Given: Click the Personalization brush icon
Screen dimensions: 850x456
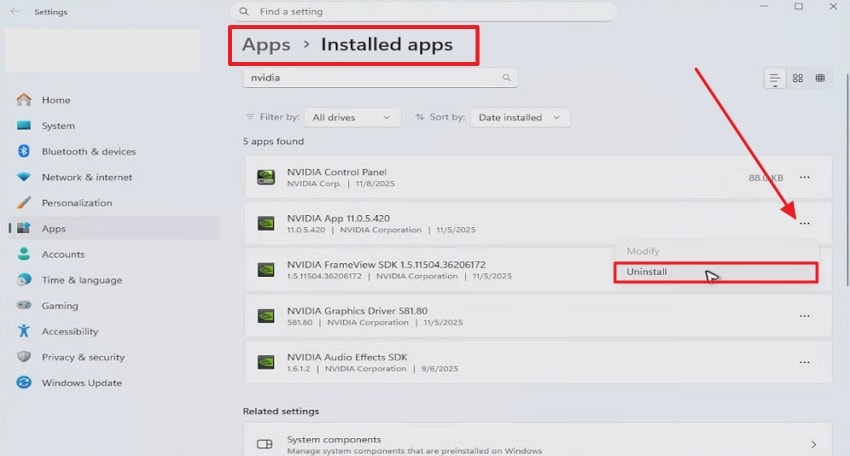Looking at the screenshot, I should click(x=23, y=203).
